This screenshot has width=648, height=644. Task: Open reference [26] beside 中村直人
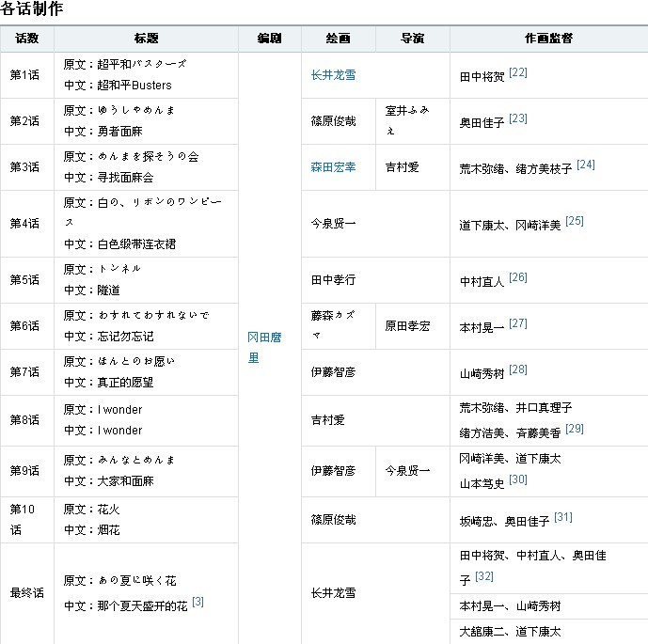[x=517, y=277]
